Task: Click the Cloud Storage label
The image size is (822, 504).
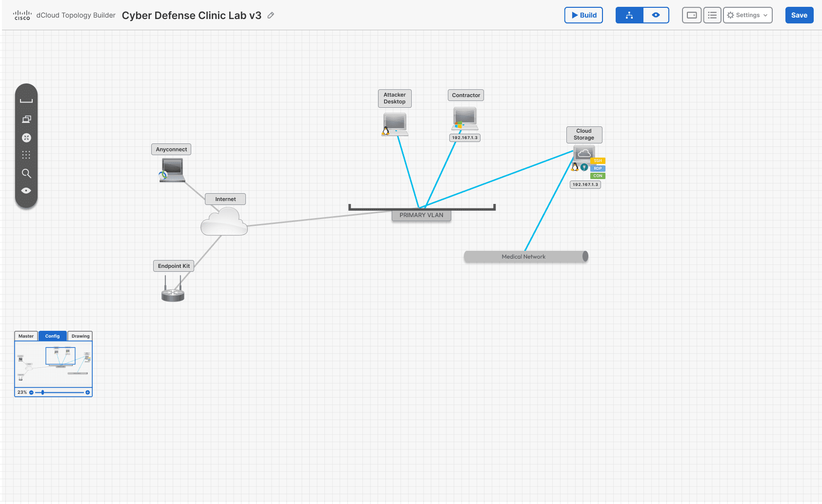Action: [584, 135]
